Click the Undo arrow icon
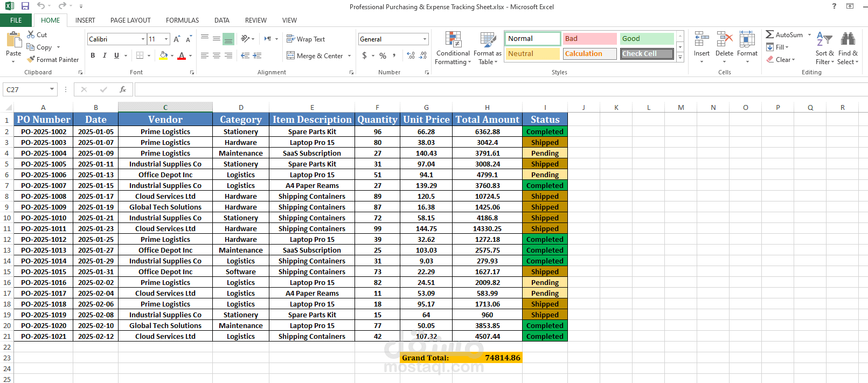Viewport: 868px width, 383px height. coord(41,6)
